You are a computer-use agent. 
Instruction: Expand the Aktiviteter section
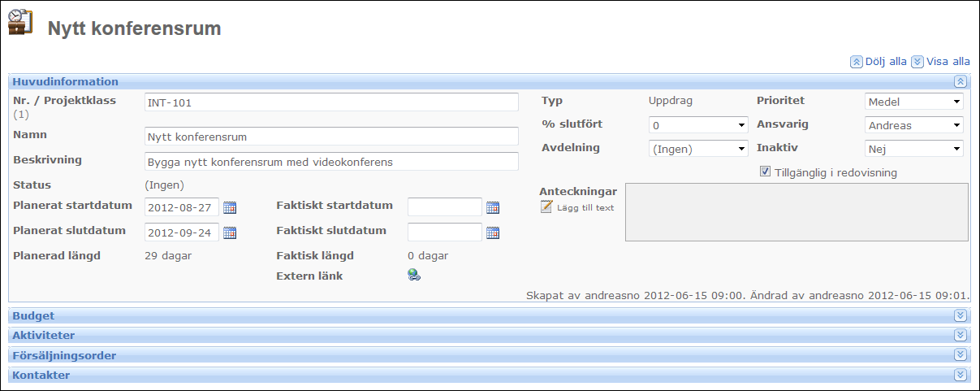961,335
